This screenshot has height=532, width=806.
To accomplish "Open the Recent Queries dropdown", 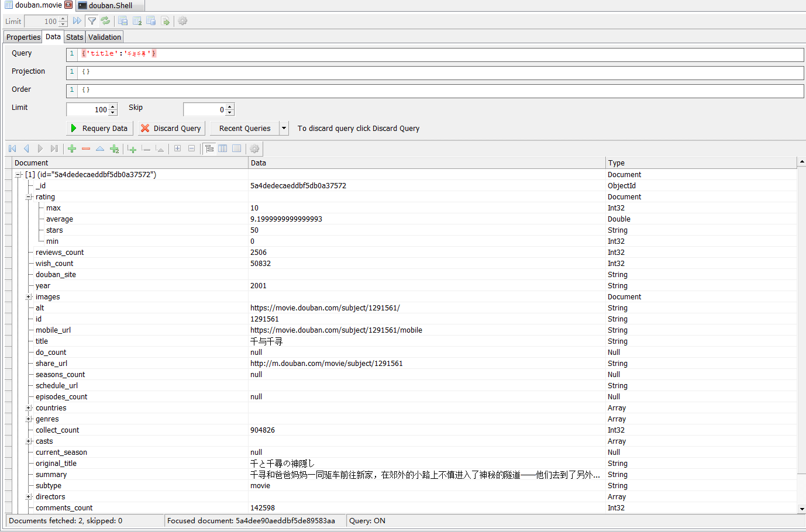I will tap(284, 128).
